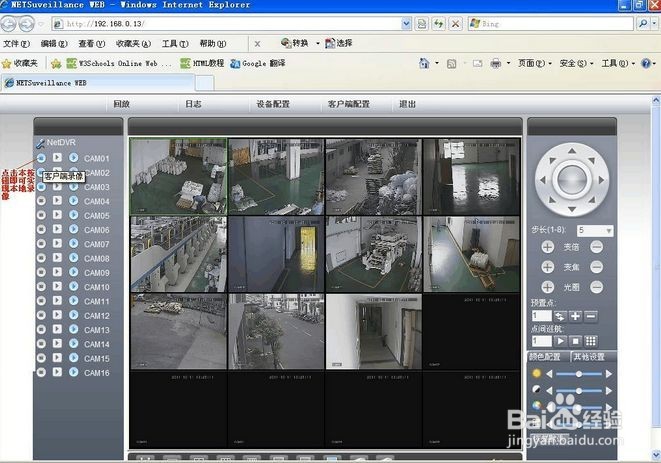Toggle local record button for CAM12
The width and height of the screenshot is (661, 463).
pyautogui.click(x=41, y=315)
